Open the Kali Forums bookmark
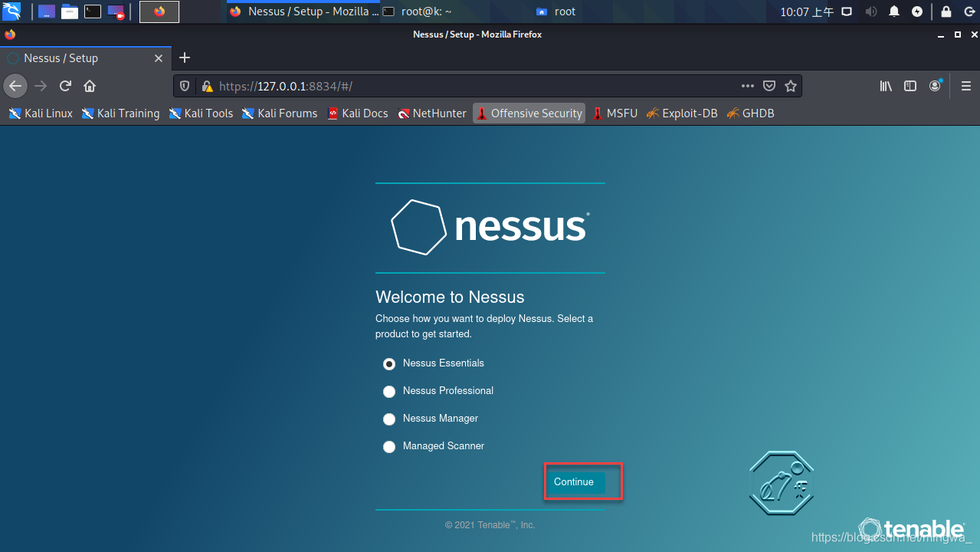 (280, 113)
